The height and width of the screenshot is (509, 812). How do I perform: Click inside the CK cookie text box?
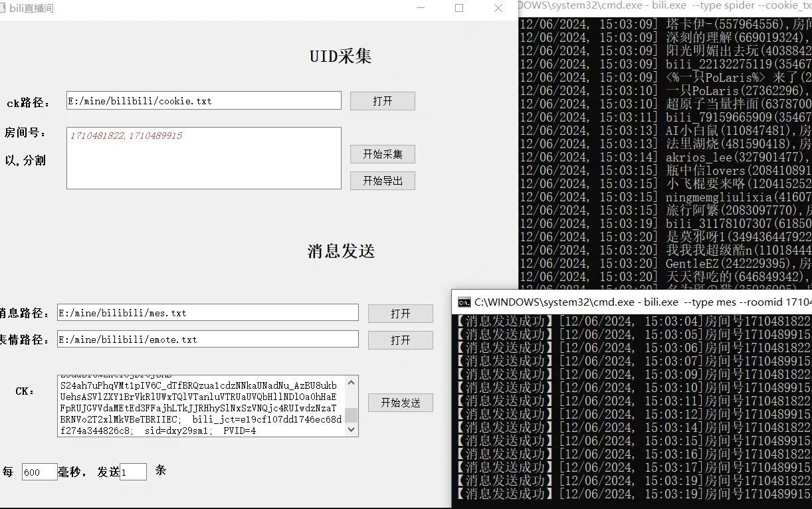pyautogui.click(x=201, y=406)
